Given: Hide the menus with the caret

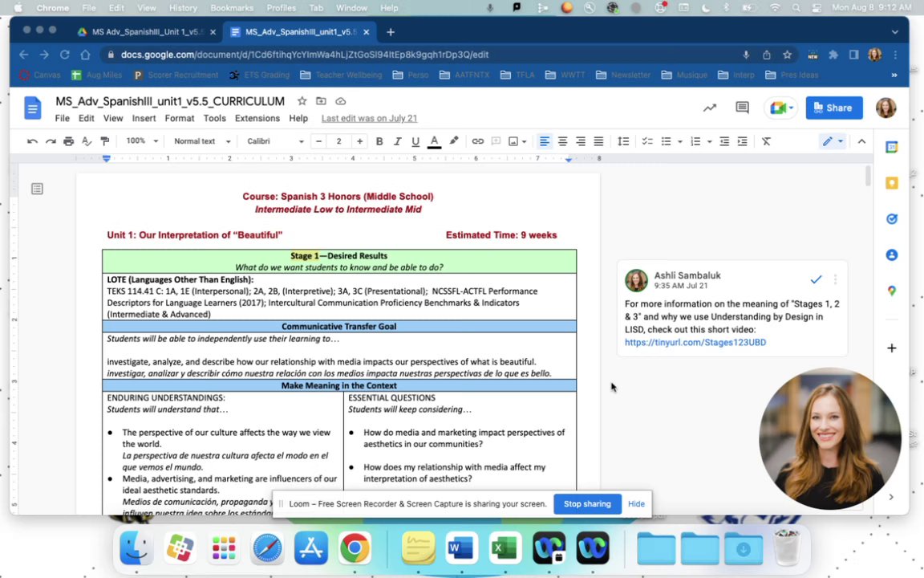Looking at the screenshot, I should tap(861, 141).
